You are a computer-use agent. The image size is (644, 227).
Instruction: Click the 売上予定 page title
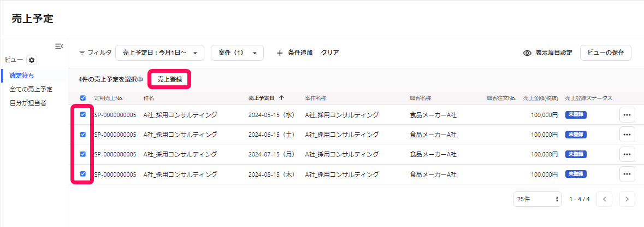pos(33,19)
